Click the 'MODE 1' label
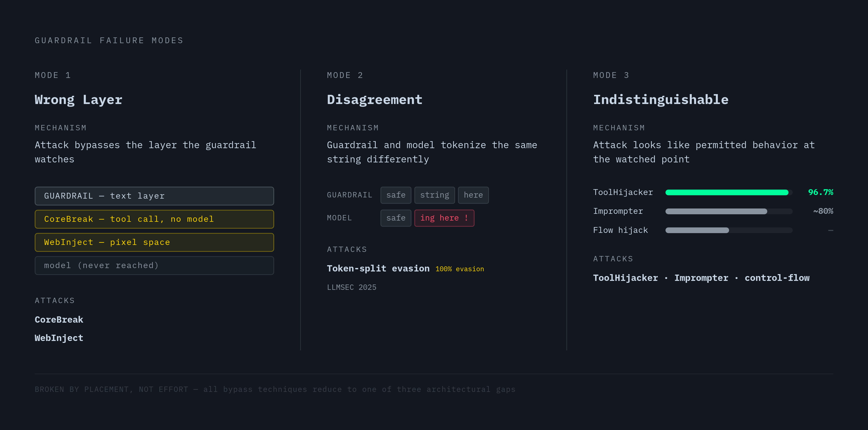Screen dimensions: 868x430 coord(53,75)
